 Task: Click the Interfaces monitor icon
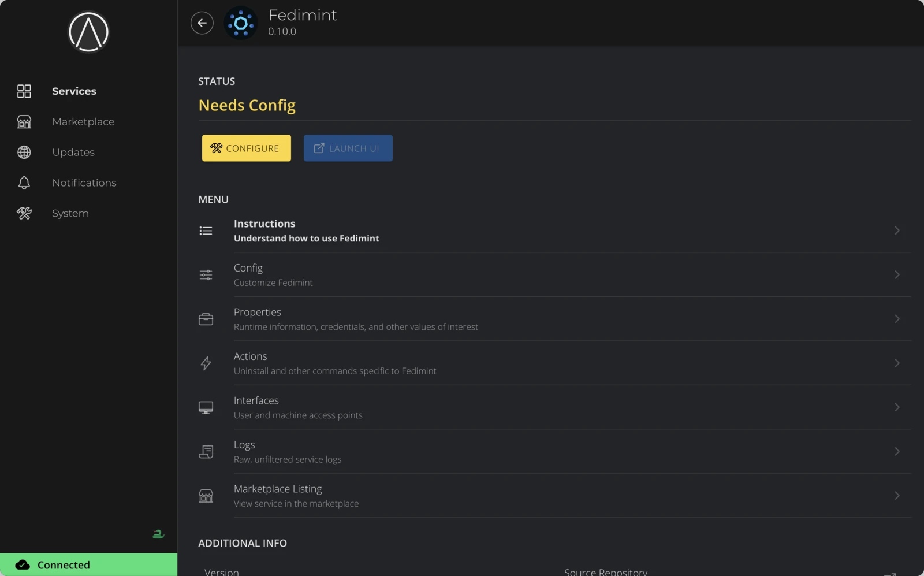pos(206,407)
